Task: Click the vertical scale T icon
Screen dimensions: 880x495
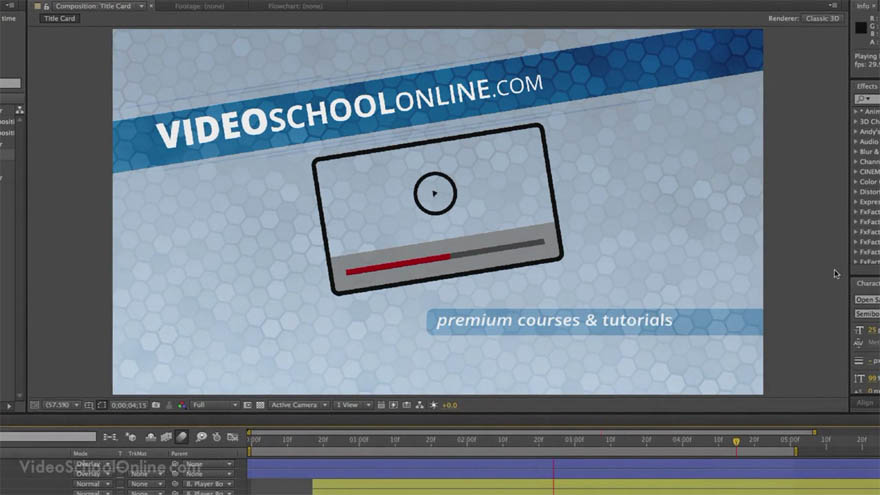Action: pos(859,379)
